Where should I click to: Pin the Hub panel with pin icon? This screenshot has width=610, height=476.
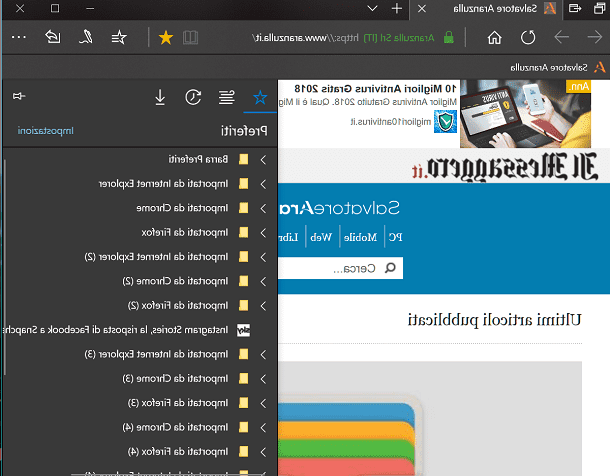pyautogui.click(x=19, y=96)
